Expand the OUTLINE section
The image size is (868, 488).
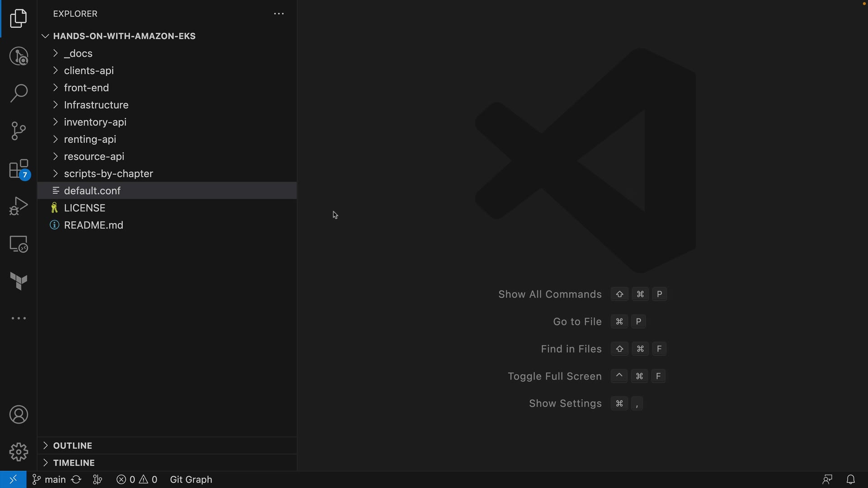pyautogui.click(x=72, y=446)
